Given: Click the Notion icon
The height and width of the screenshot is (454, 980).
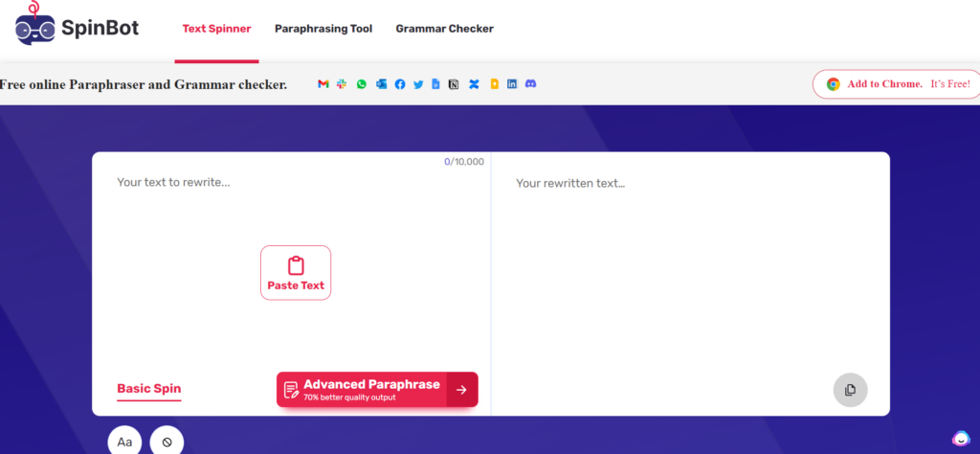Looking at the screenshot, I should 455,84.
